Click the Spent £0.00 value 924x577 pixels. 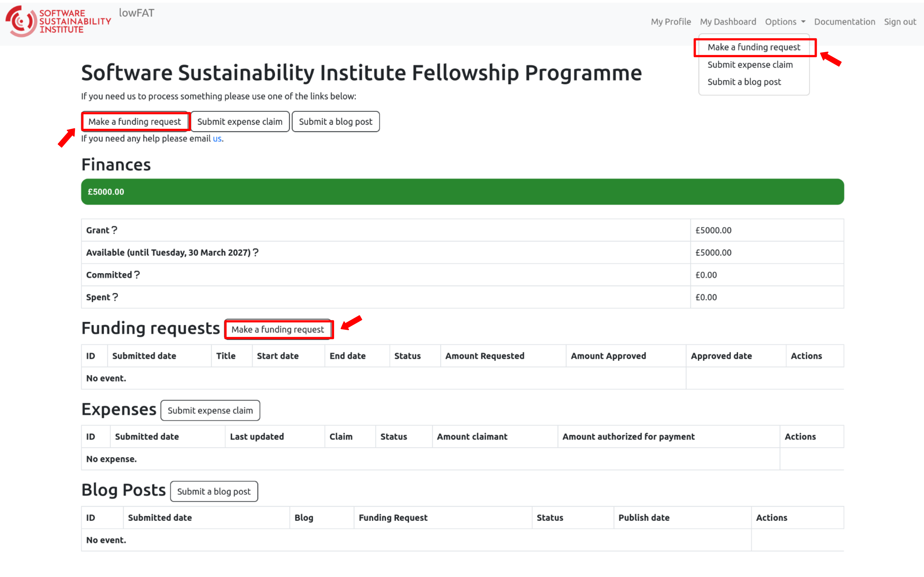706,297
